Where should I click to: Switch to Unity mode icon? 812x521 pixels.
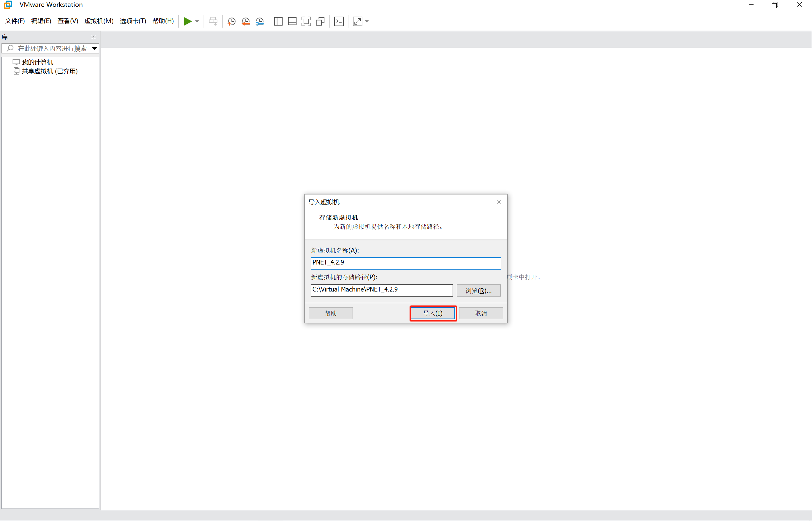click(320, 21)
